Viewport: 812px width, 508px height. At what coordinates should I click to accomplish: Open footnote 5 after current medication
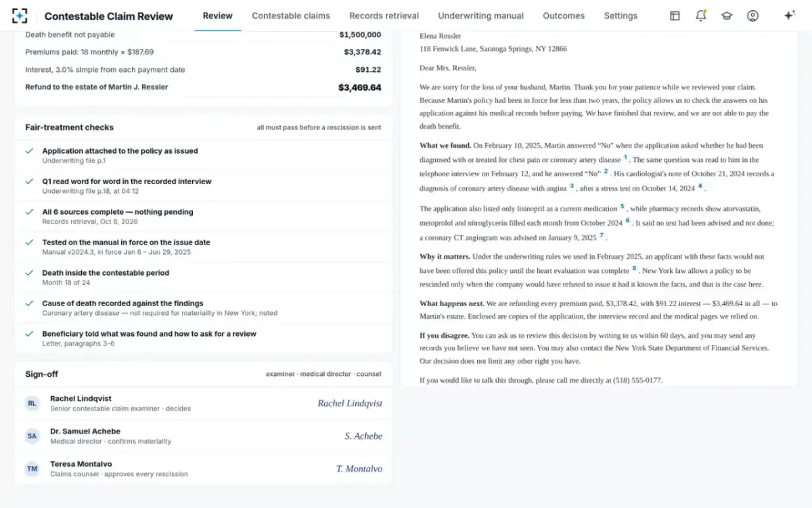pos(622,206)
